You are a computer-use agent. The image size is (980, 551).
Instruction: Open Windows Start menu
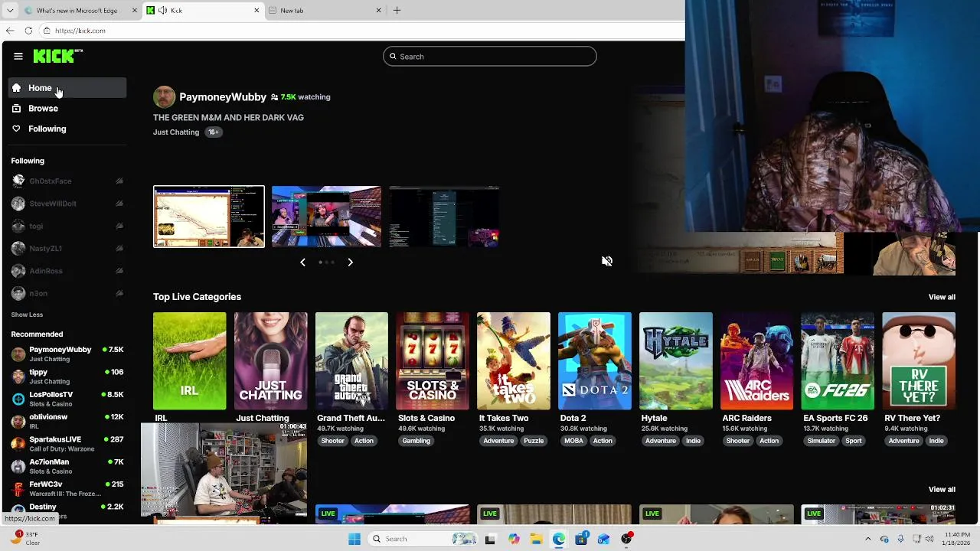(x=354, y=539)
